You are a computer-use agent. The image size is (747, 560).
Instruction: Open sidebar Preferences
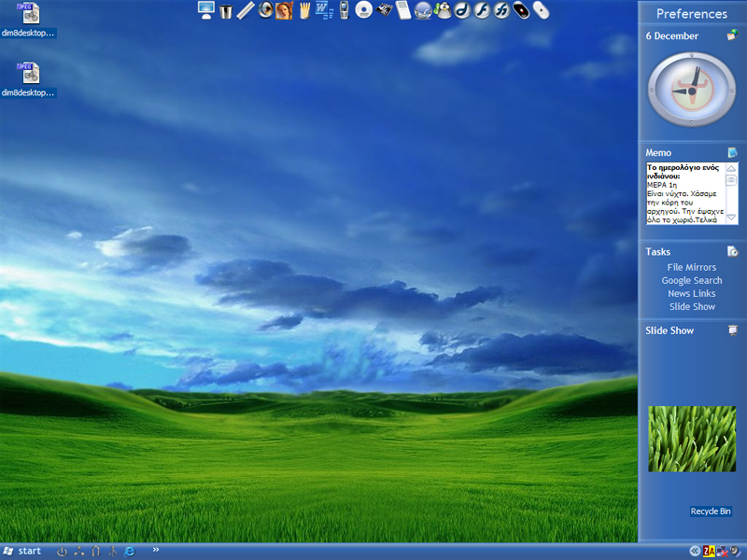pyautogui.click(x=692, y=14)
